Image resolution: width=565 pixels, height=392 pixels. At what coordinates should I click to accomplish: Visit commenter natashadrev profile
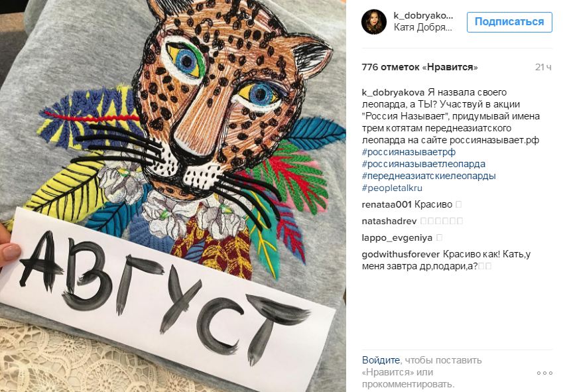[389, 222]
